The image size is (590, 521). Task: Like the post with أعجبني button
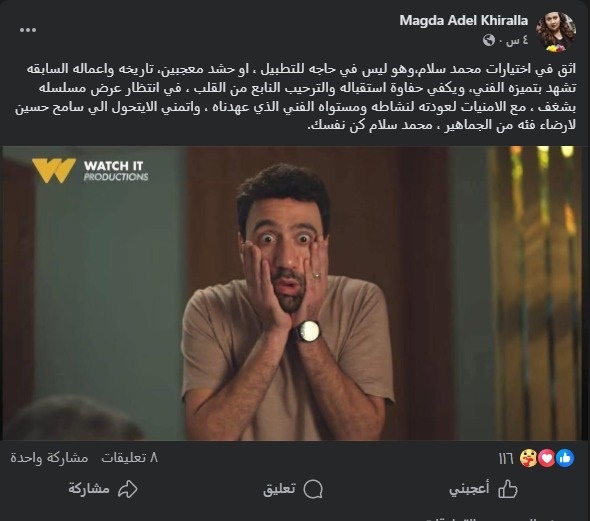tap(483, 489)
